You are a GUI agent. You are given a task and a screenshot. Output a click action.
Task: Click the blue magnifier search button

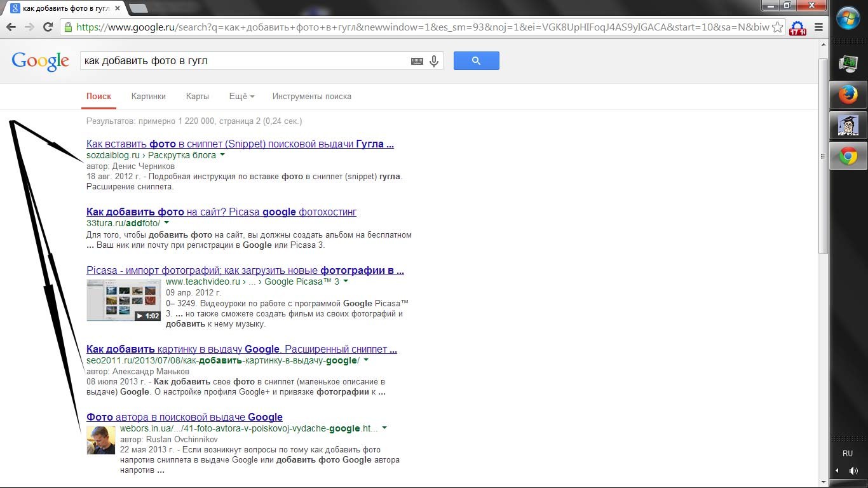click(476, 61)
